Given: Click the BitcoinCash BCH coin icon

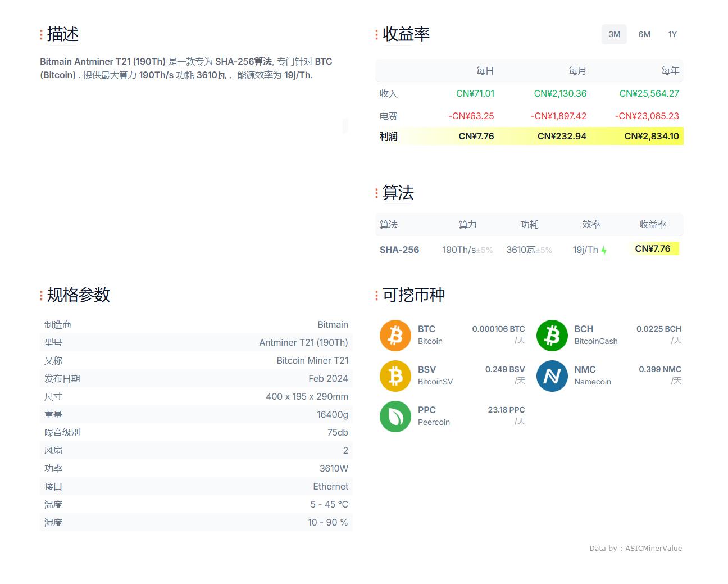Looking at the screenshot, I should click(x=552, y=336).
